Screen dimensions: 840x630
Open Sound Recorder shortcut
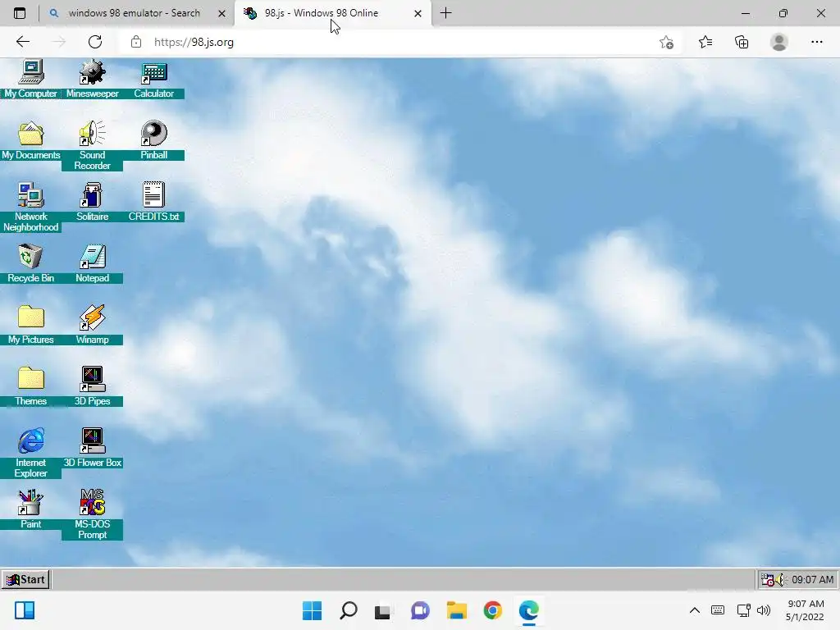[x=92, y=144]
